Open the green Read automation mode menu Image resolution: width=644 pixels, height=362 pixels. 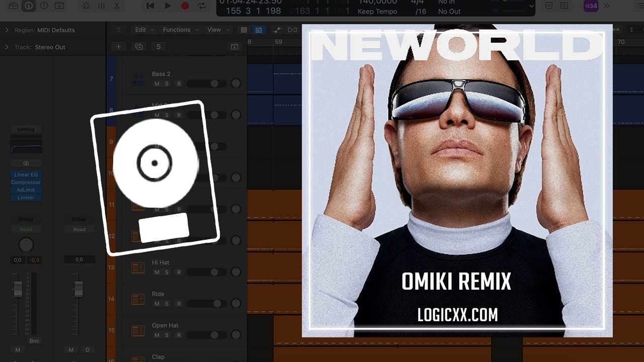(26, 229)
